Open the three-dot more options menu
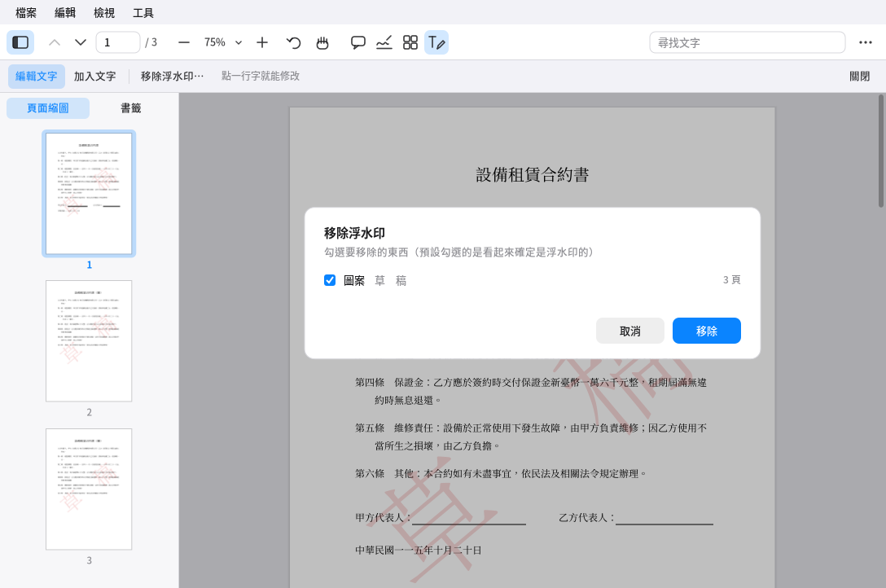Screen dimensions: 886x588 pos(865,42)
